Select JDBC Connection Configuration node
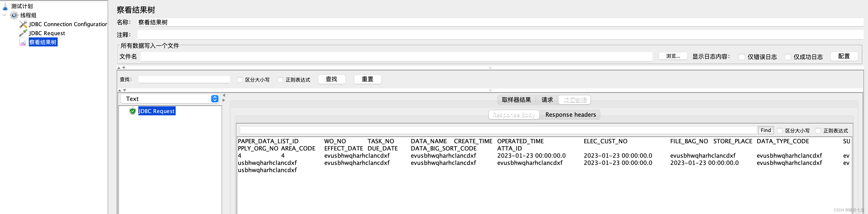The image size is (868, 214). 68,24
